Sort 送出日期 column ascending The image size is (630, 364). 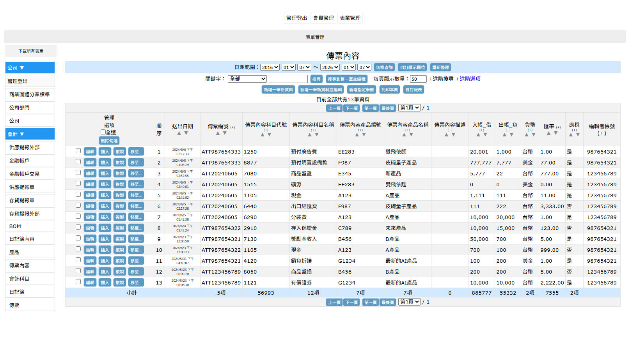[179, 133]
